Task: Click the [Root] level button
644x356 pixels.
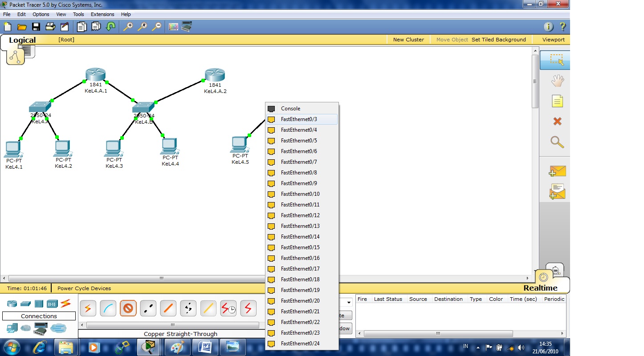Action: pos(66,40)
